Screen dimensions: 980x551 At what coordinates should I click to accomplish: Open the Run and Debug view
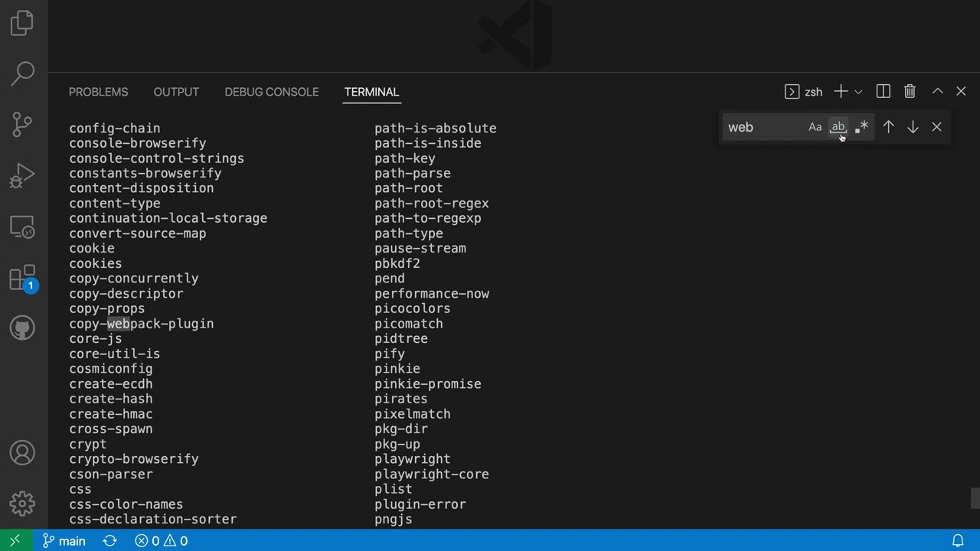point(22,176)
